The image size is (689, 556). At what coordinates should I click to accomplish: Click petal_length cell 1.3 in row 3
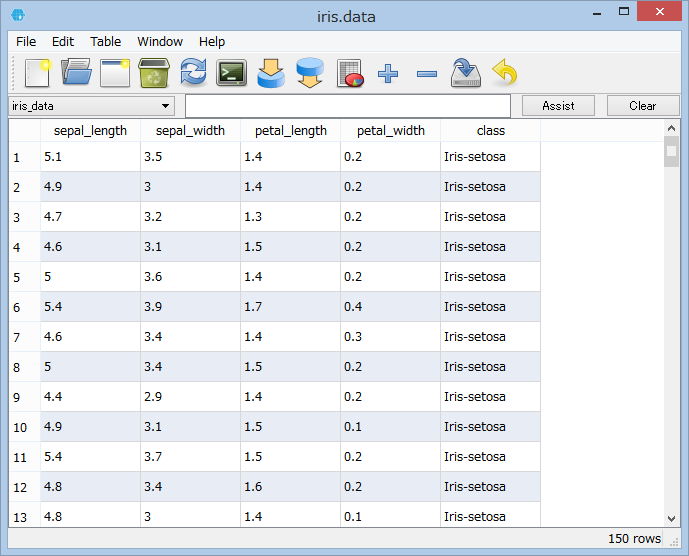tap(290, 217)
